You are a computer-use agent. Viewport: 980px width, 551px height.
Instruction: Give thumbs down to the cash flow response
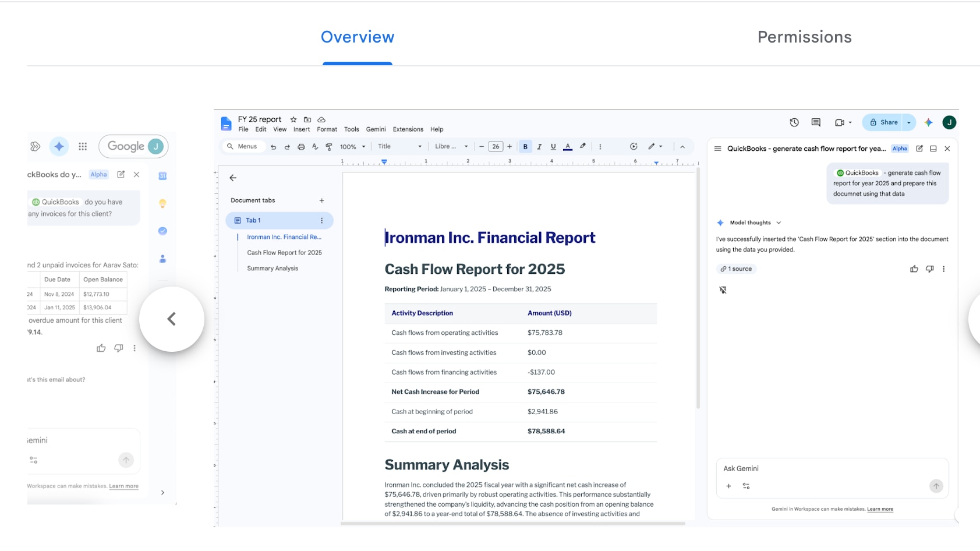tap(929, 269)
